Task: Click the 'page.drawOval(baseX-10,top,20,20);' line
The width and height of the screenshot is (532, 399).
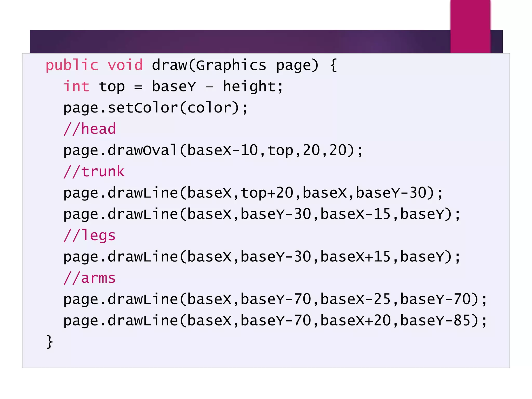Action: (x=213, y=150)
